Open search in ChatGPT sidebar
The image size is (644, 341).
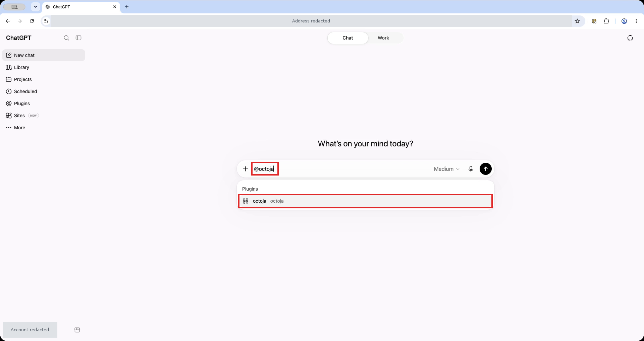tap(66, 38)
